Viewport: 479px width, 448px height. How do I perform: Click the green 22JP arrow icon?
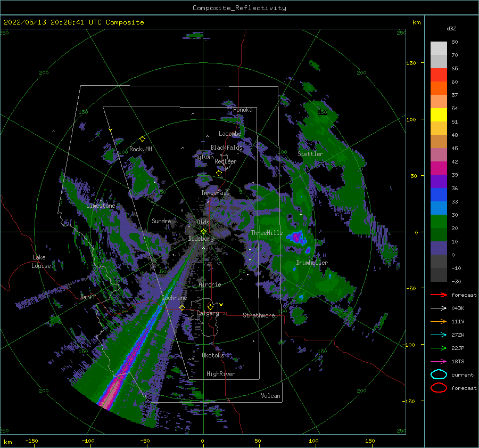[439, 348]
